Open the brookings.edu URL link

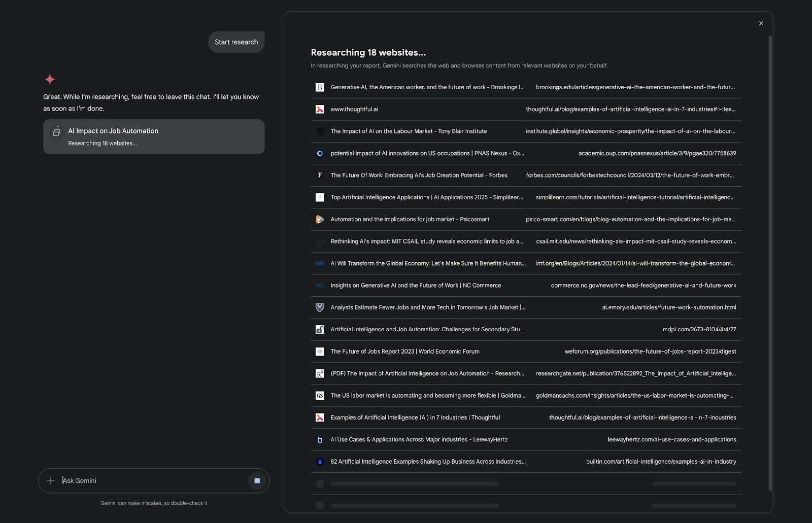coord(635,87)
